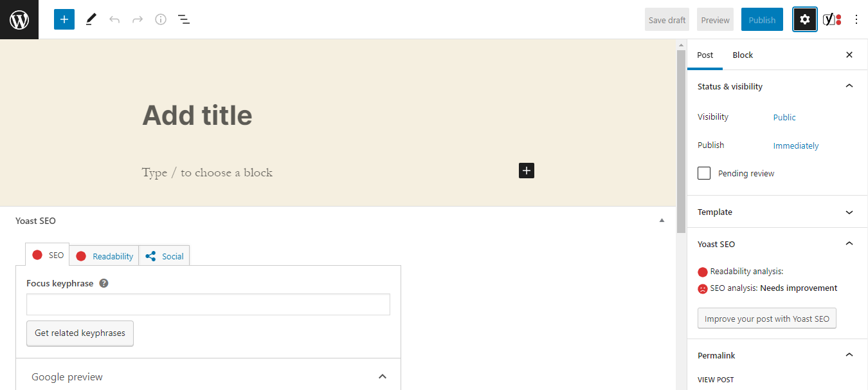Click the Undo arrow icon
Screen dimensions: 868x390
(114, 19)
